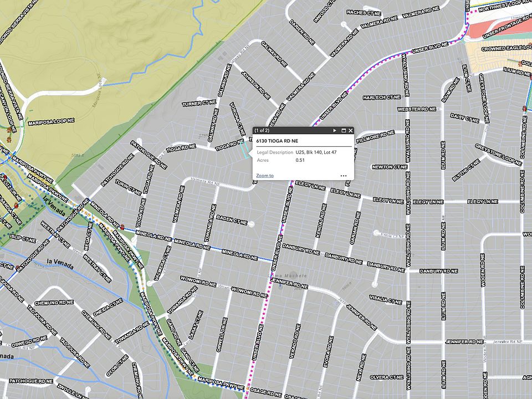Open the popup's three-dot actions menu
This screenshot has height=399, width=532.
tap(344, 176)
